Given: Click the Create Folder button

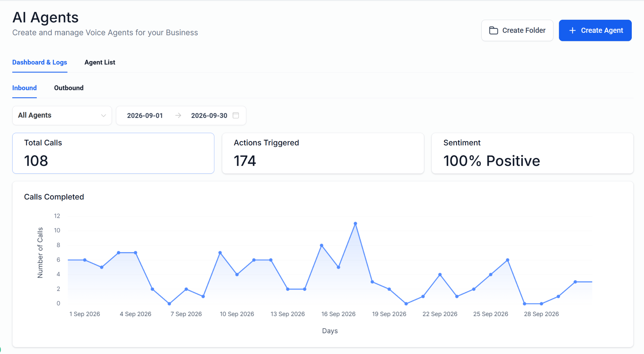Looking at the screenshot, I should [517, 30].
